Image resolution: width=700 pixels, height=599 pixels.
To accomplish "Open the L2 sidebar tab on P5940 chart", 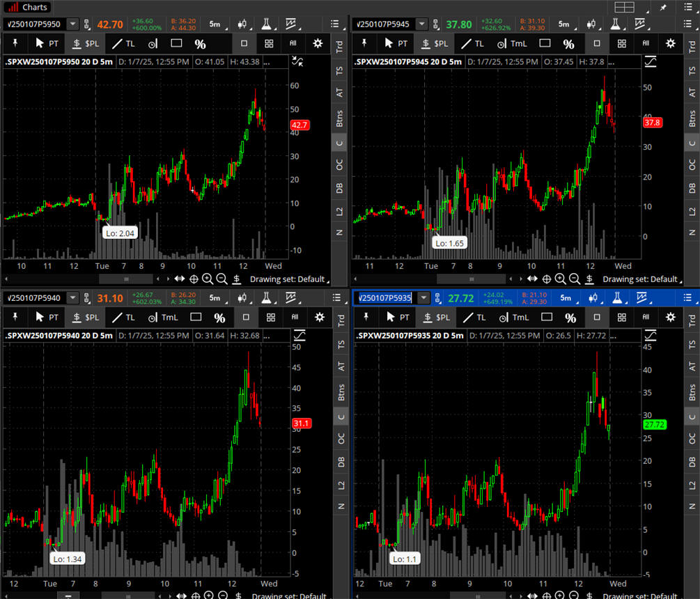I will click(341, 485).
